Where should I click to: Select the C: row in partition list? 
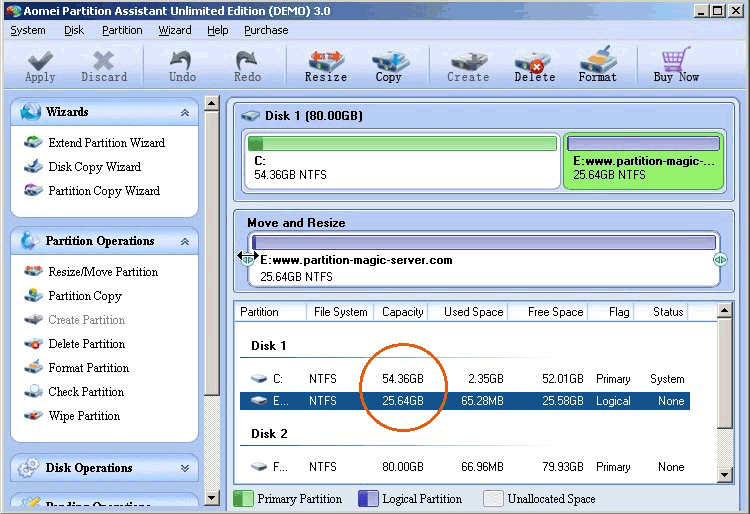pos(464,379)
